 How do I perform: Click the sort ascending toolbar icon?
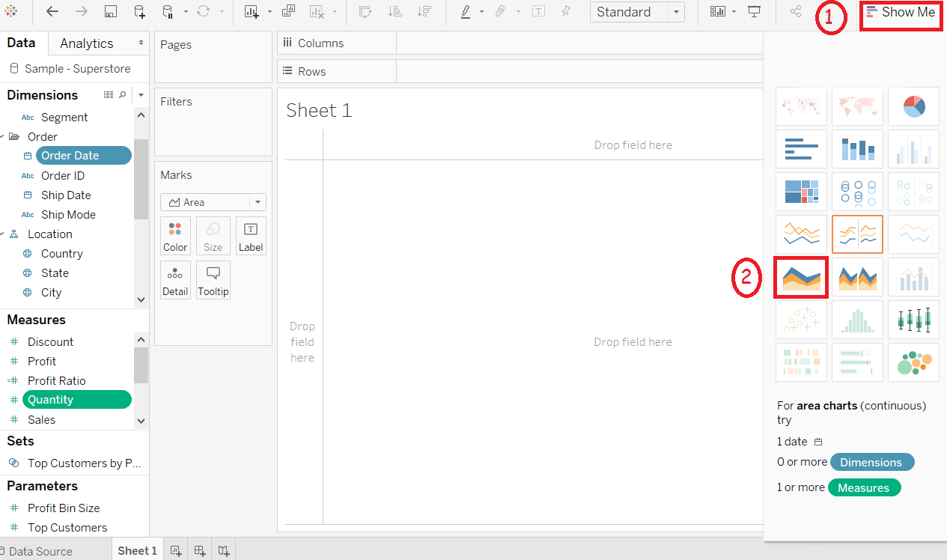(x=395, y=12)
